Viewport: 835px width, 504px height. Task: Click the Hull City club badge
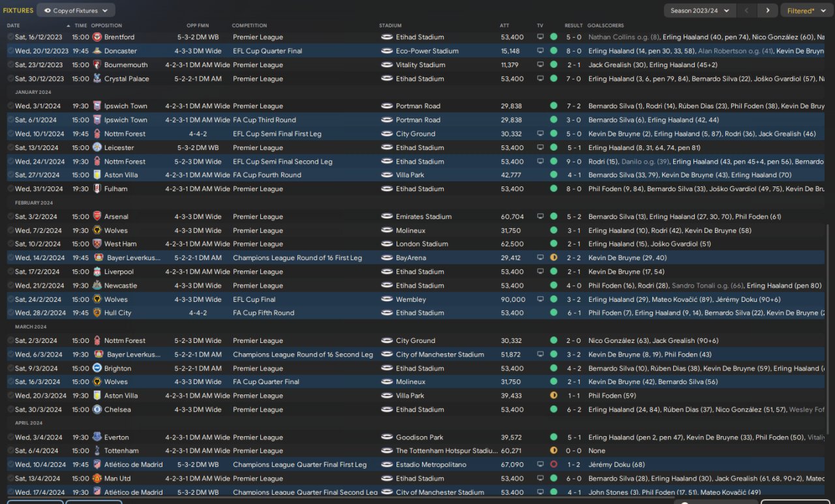coord(97,313)
